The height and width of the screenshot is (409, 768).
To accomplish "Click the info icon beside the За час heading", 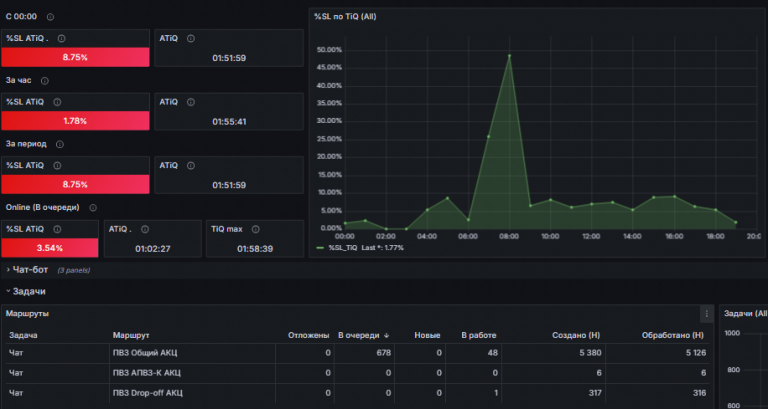I will tap(45, 81).
